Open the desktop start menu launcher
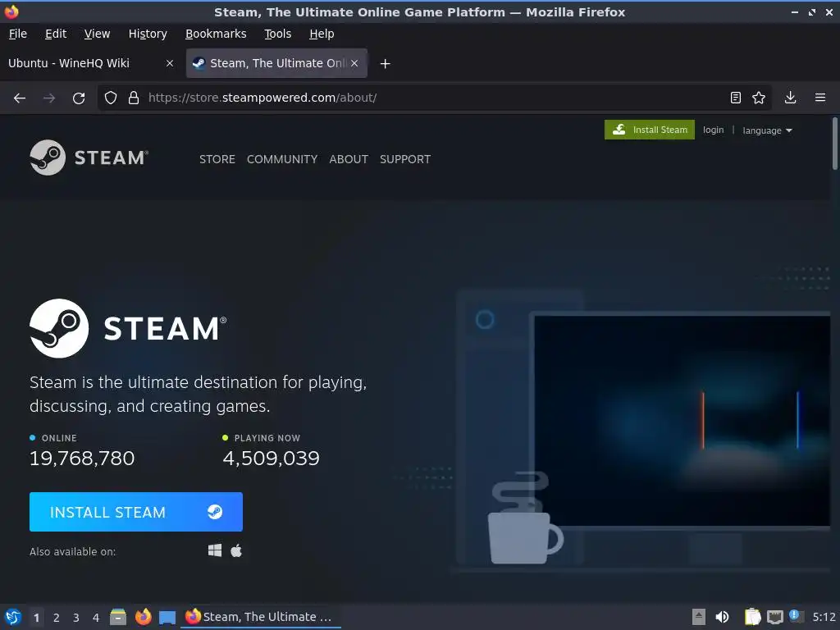The width and height of the screenshot is (840, 630). pyautogui.click(x=13, y=617)
